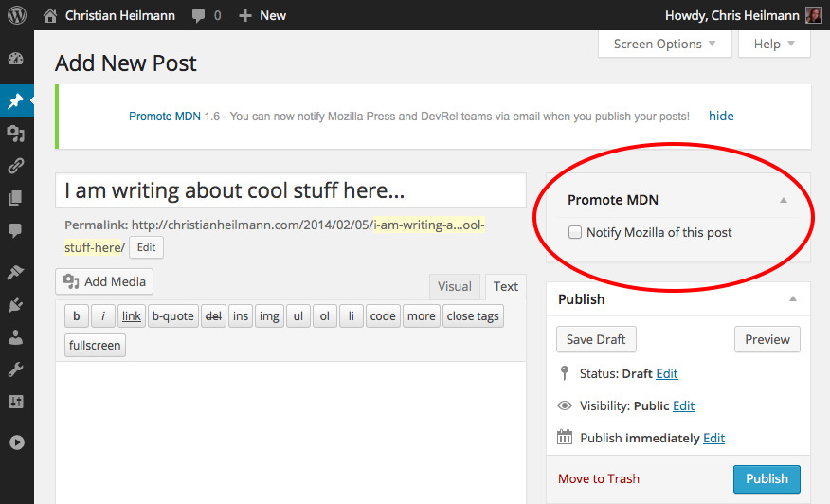The width and height of the screenshot is (830, 504).
Task: Click the ul quicktag button
Action: pyautogui.click(x=298, y=316)
